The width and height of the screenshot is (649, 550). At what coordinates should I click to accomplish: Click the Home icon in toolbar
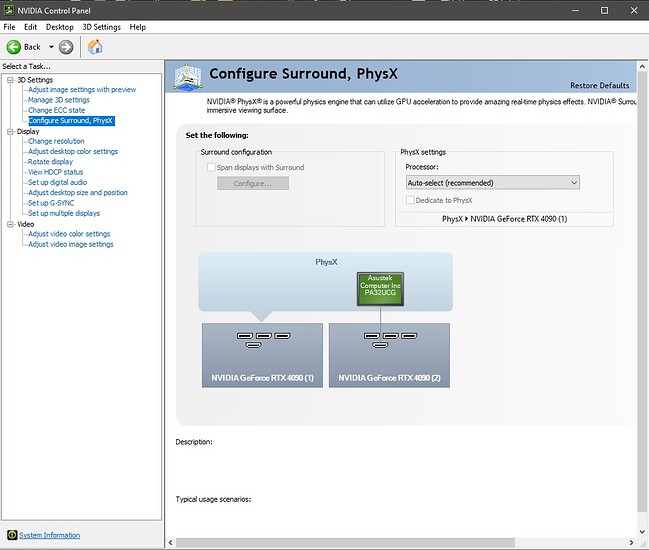coord(95,47)
